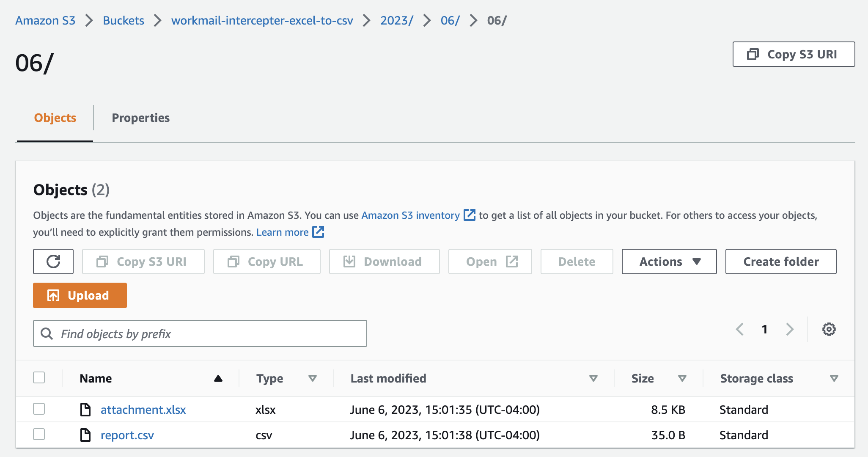Select all objects checkbox in header
The width and height of the screenshot is (868, 457).
39,377
